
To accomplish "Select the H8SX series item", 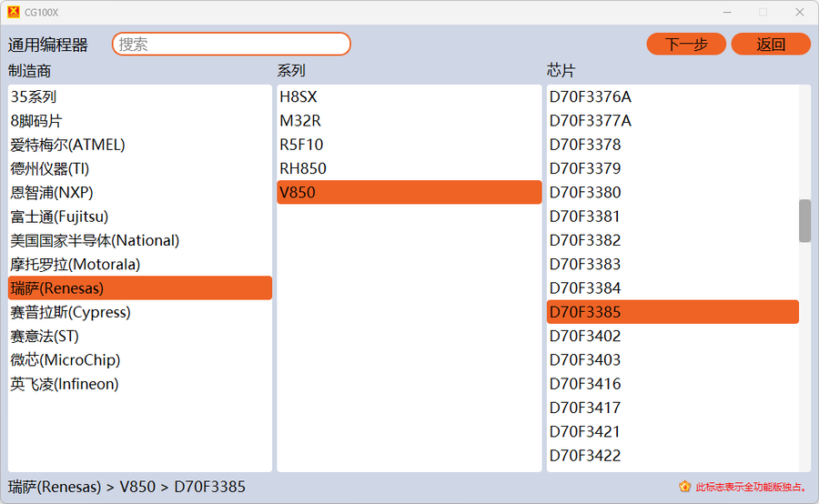I will point(298,96).
